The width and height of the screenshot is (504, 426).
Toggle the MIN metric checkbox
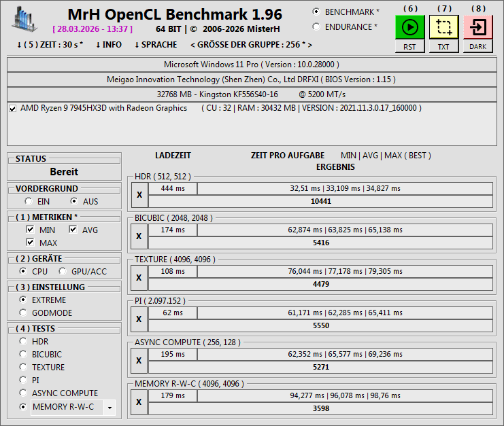(30, 229)
